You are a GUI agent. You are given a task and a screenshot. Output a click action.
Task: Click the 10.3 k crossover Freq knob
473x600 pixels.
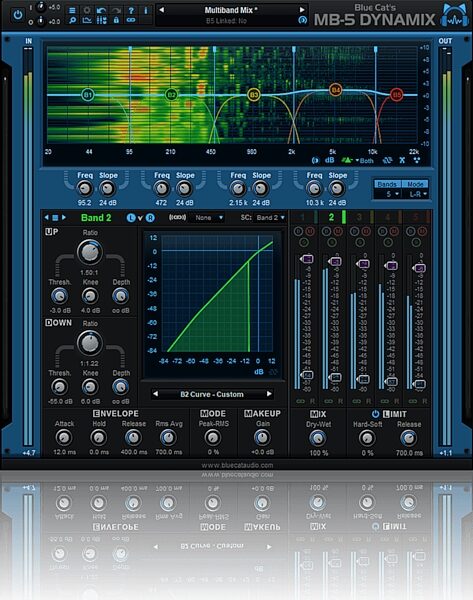314,188
